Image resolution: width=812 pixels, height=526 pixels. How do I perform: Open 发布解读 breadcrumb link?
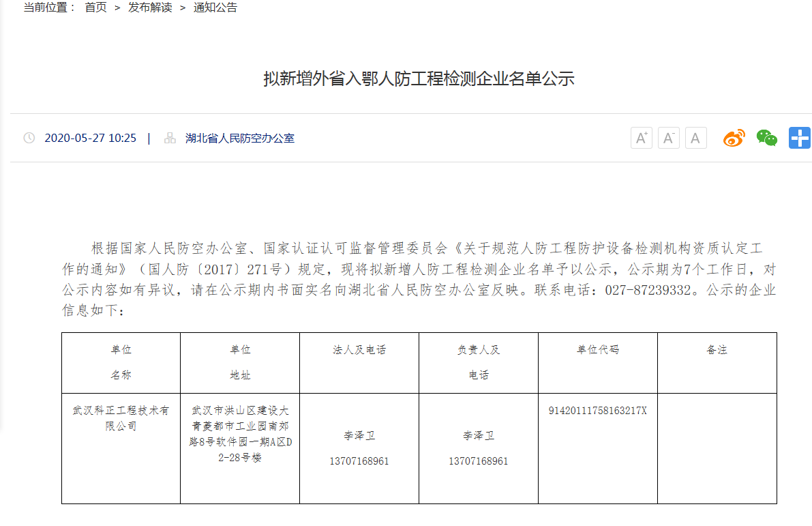[150, 8]
